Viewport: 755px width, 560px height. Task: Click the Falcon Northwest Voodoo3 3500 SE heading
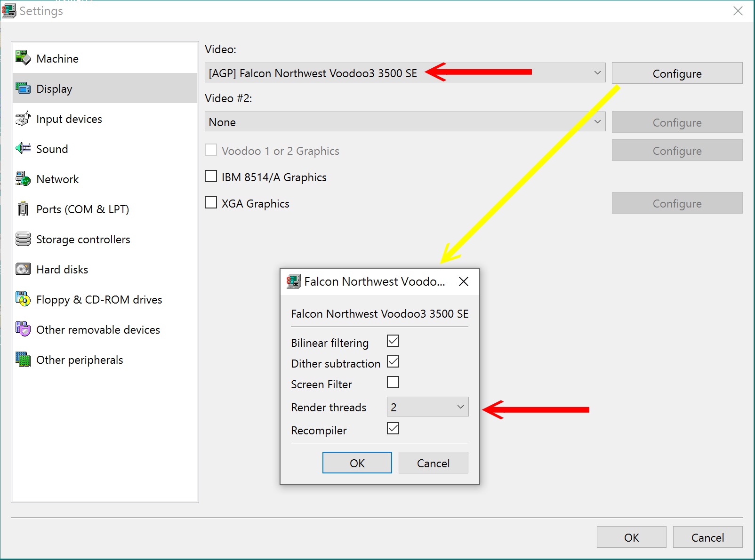[380, 314]
